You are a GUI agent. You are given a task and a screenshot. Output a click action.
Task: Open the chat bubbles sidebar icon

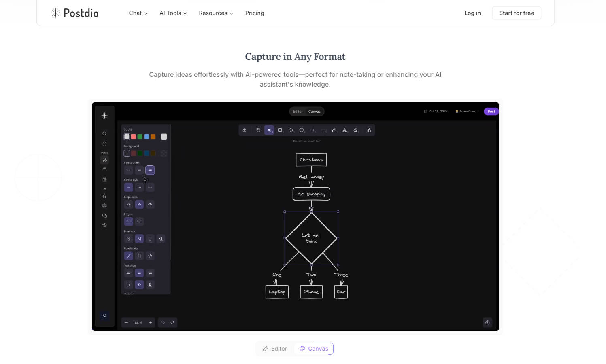click(x=104, y=216)
